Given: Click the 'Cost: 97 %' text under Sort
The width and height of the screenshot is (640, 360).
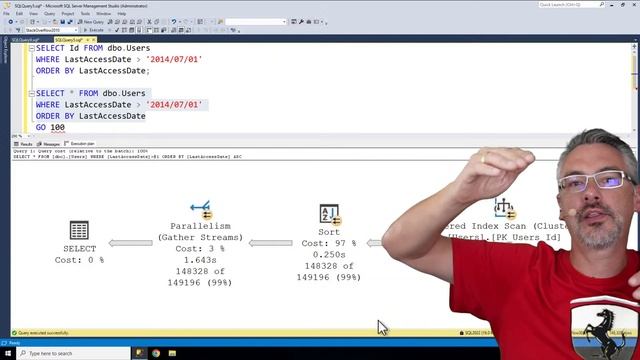Looking at the screenshot, I should click(x=329, y=243).
